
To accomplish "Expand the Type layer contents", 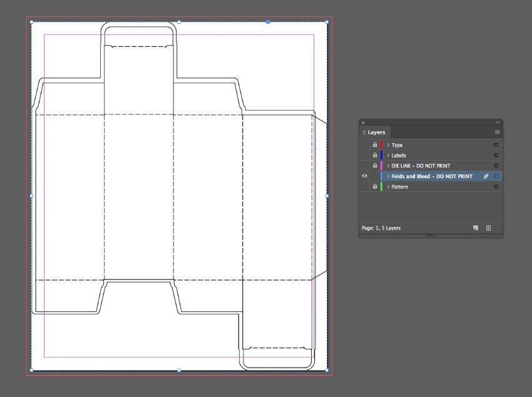I will click(388, 145).
